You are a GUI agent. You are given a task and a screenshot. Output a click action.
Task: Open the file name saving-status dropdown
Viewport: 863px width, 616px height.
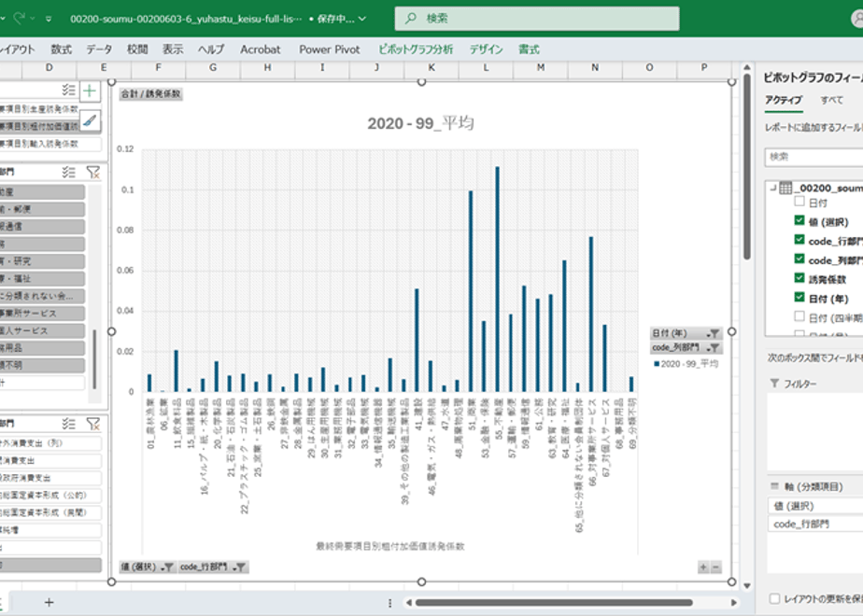tap(362, 19)
